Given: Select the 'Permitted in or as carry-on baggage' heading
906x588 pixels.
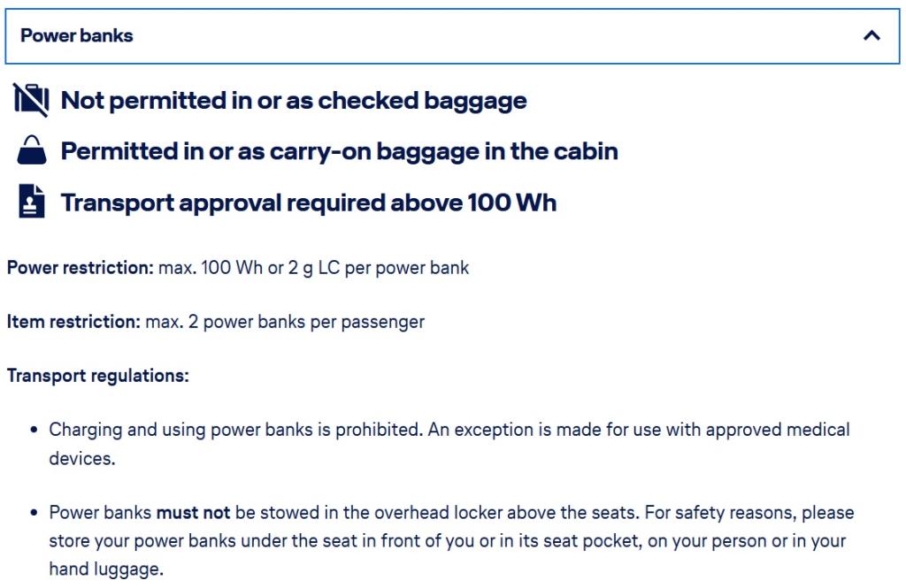Looking at the screenshot, I should 339,151.
